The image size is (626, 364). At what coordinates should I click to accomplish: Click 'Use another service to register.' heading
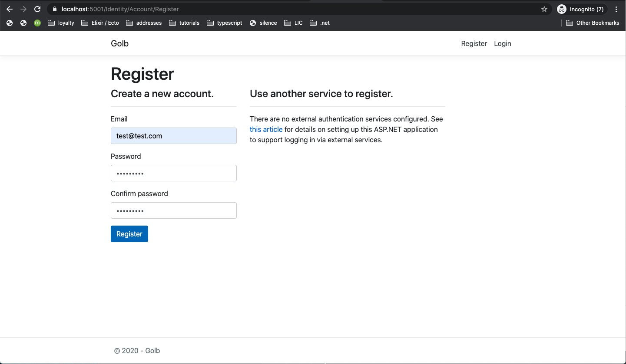pos(321,94)
